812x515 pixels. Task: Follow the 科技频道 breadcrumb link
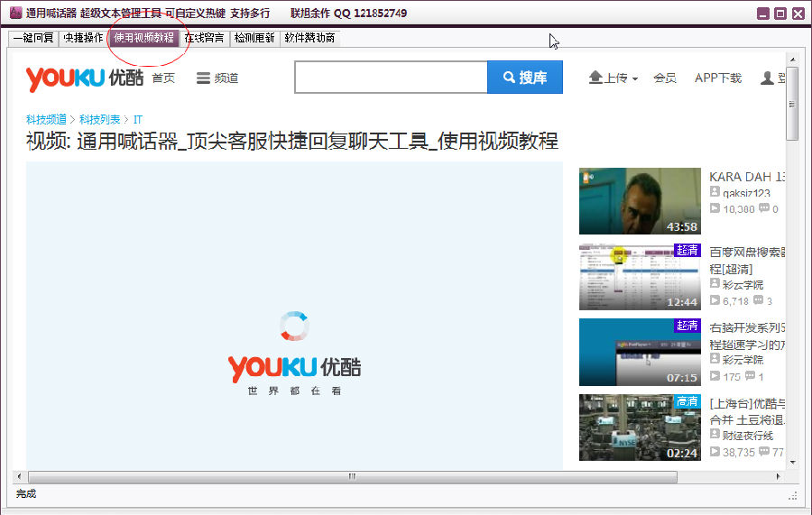pyautogui.click(x=46, y=120)
